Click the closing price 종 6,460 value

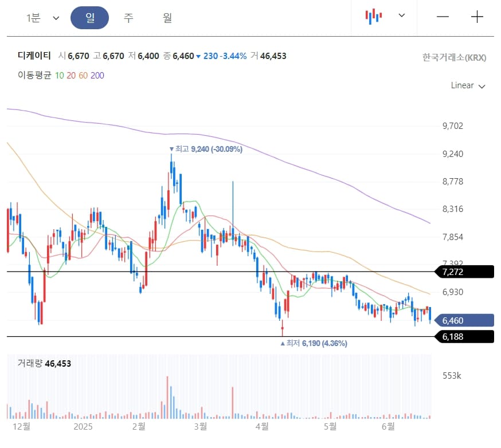tap(179, 56)
